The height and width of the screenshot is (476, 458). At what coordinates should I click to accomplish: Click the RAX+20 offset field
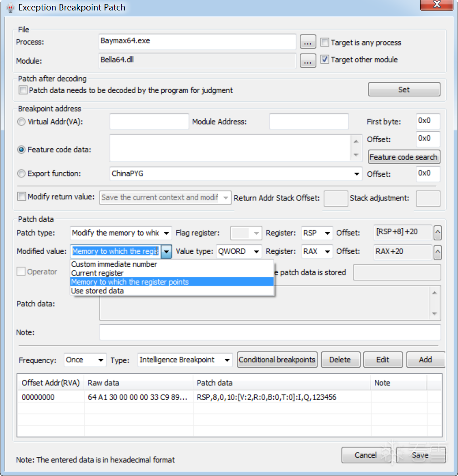point(403,252)
